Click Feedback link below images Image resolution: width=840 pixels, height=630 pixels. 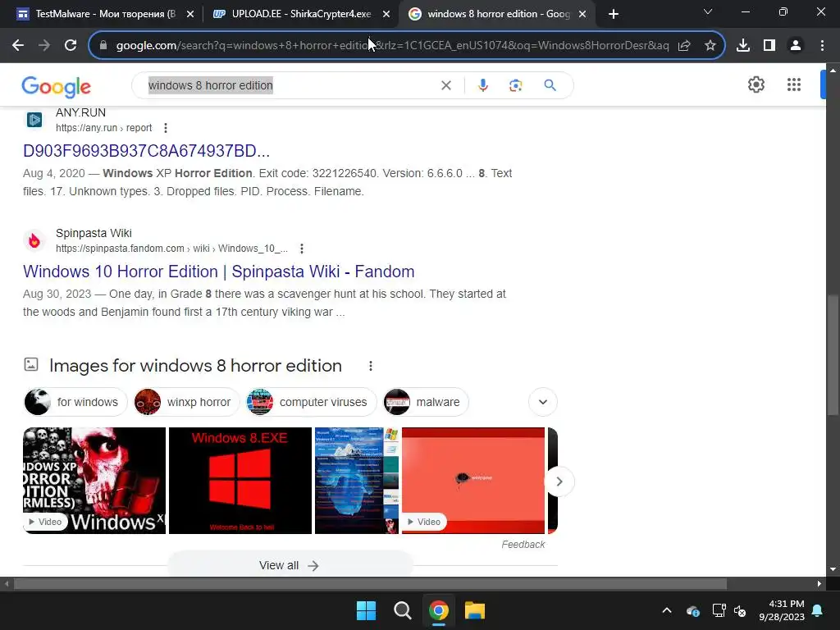pyautogui.click(x=523, y=545)
